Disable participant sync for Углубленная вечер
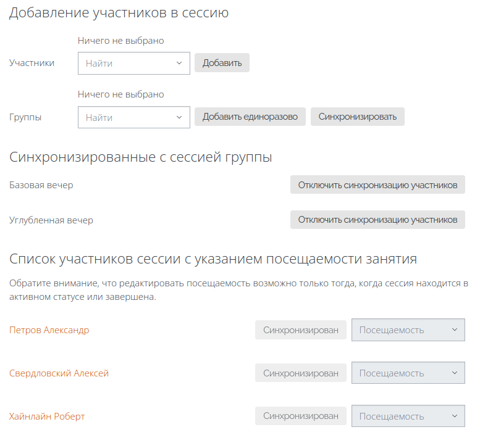 pyautogui.click(x=377, y=220)
